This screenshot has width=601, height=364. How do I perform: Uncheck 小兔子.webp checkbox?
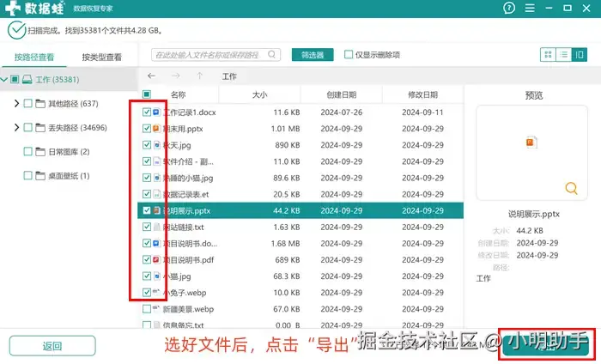click(x=147, y=293)
